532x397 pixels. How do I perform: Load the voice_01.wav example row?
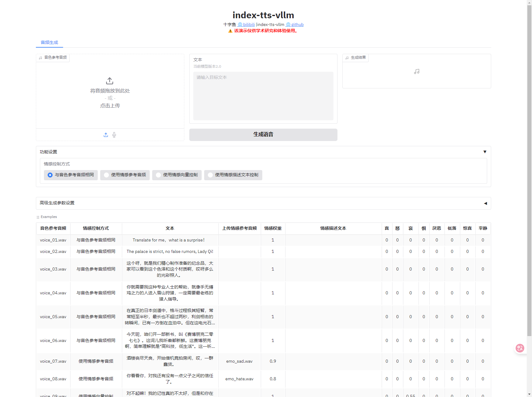[53, 240]
